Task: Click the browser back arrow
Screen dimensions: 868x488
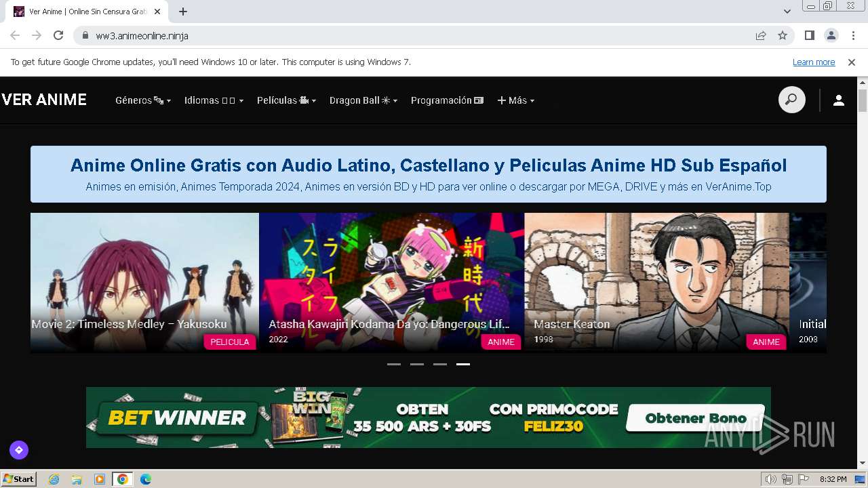Action: [15, 35]
